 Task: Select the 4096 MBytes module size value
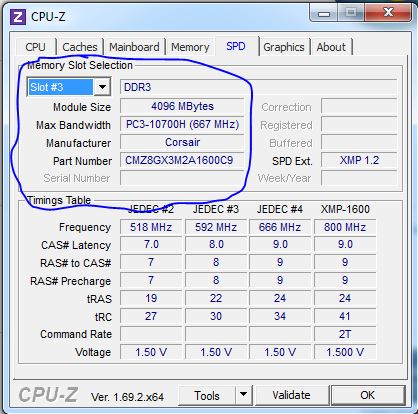point(182,106)
